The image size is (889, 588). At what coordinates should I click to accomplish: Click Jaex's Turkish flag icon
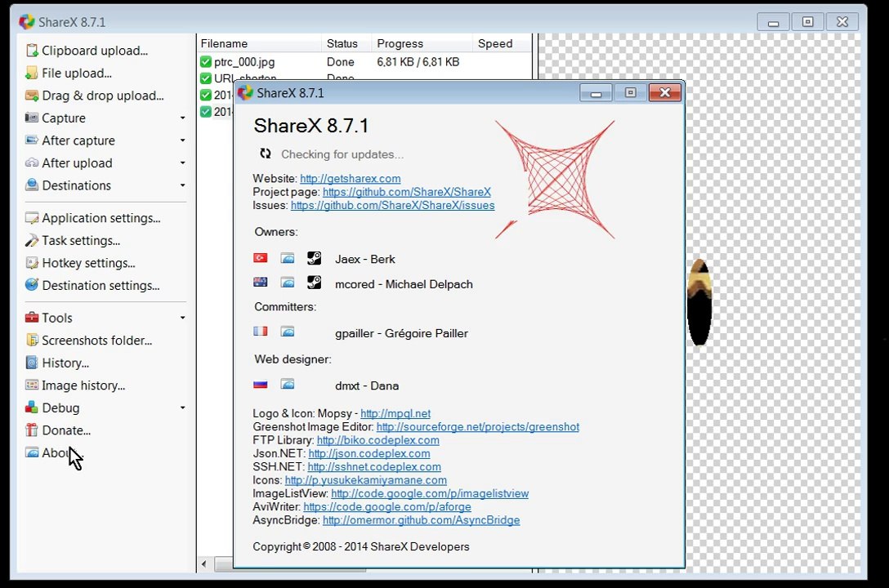coord(260,258)
